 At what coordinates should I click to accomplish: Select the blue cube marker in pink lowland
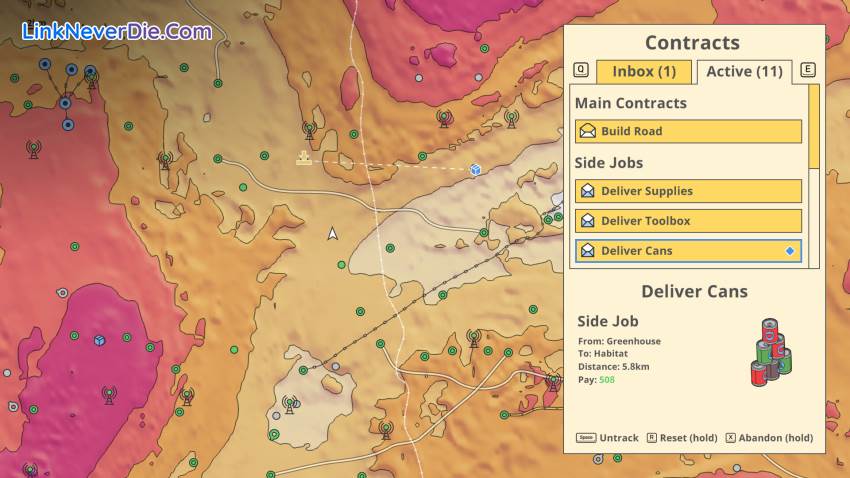(99, 341)
